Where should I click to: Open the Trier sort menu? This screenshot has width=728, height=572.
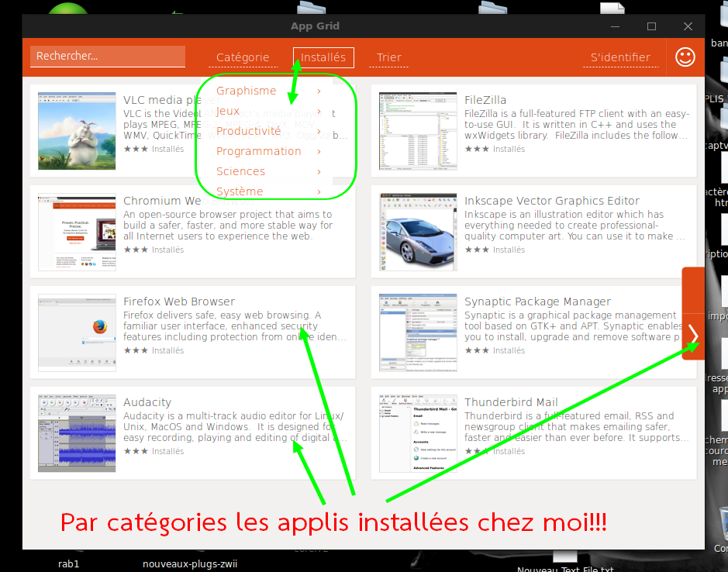point(389,57)
